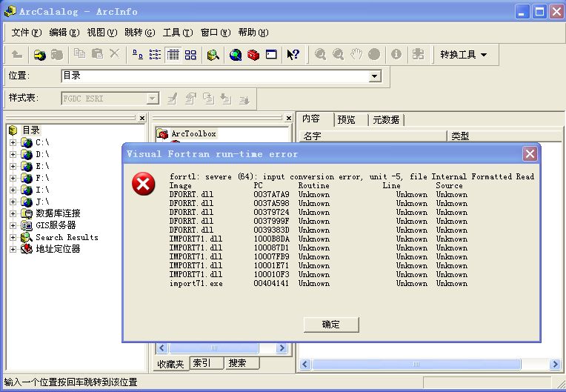Click the Paste toolbar icon
Image resolution: width=566 pixels, height=392 pixels.
(x=97, y=54)
